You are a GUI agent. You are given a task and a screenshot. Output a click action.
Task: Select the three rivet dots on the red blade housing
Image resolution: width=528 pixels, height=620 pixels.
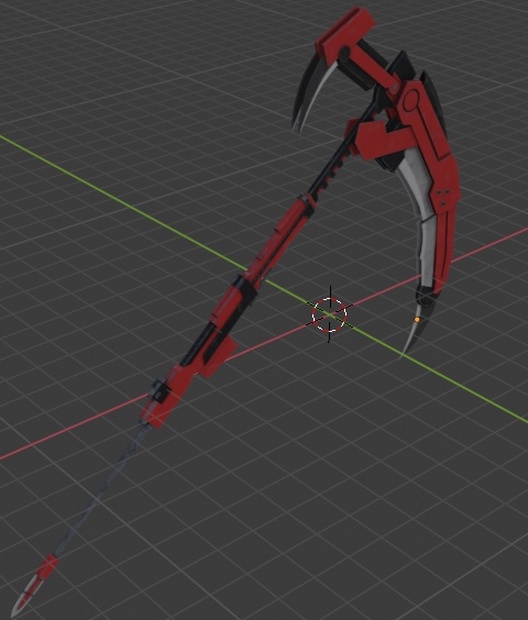[x=443, y=196]
